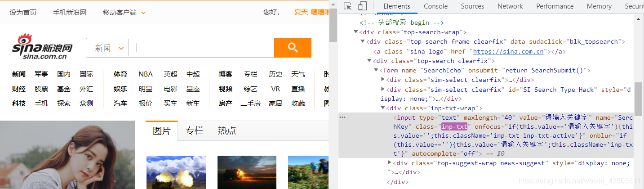Select the sina-logo anchor element line
The image size is (644, 189).
click(469, 51)
